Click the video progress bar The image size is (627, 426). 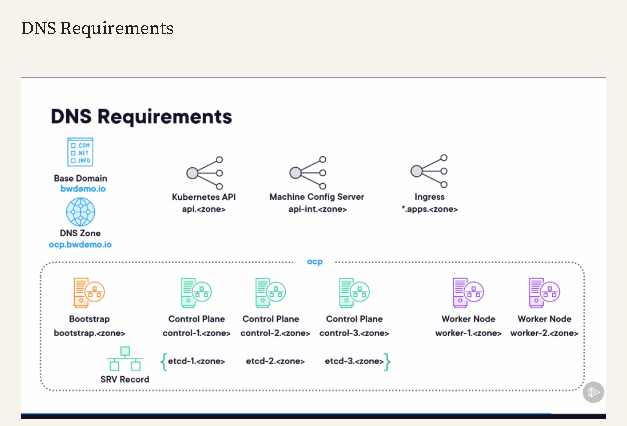(313, 416)
